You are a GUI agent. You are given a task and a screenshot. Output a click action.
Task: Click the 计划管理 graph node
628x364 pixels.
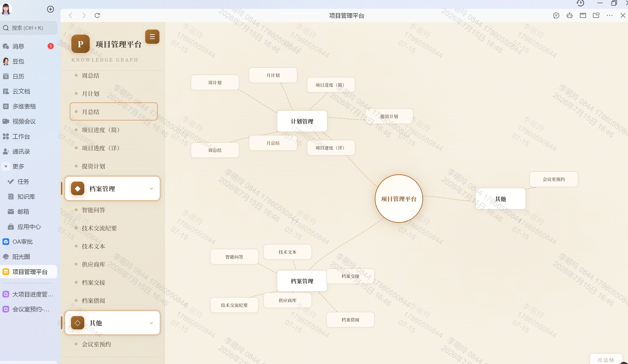click(302, 121)
